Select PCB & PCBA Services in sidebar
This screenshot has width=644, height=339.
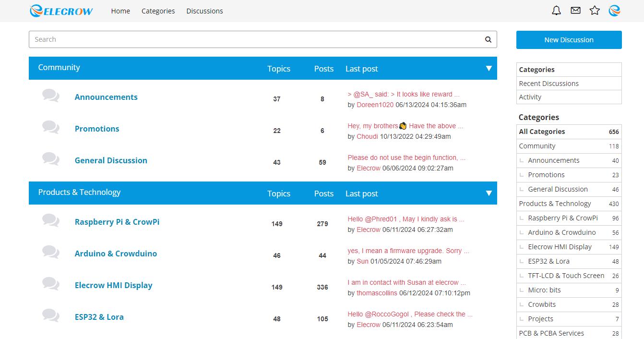click(569, 333)
